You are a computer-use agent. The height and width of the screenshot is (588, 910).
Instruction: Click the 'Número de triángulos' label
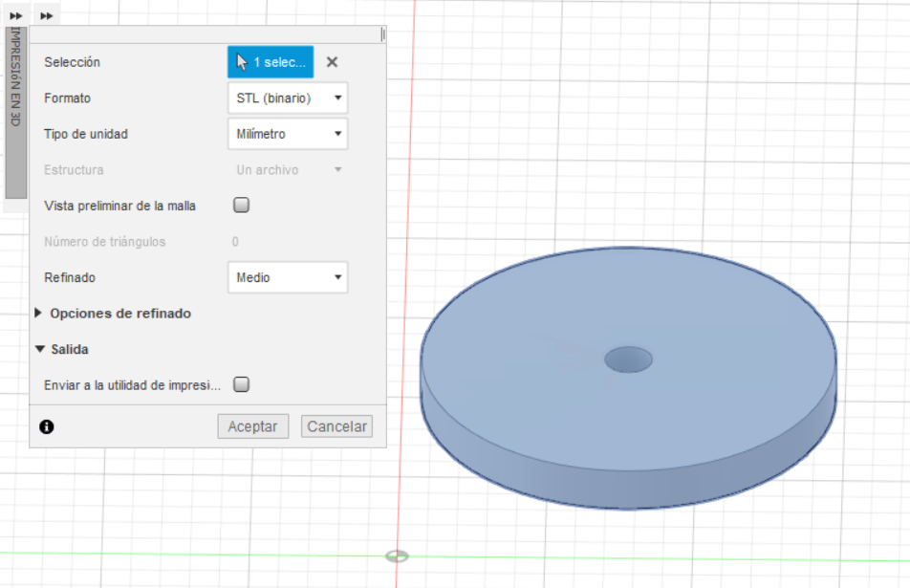click(x=104, y=242)
